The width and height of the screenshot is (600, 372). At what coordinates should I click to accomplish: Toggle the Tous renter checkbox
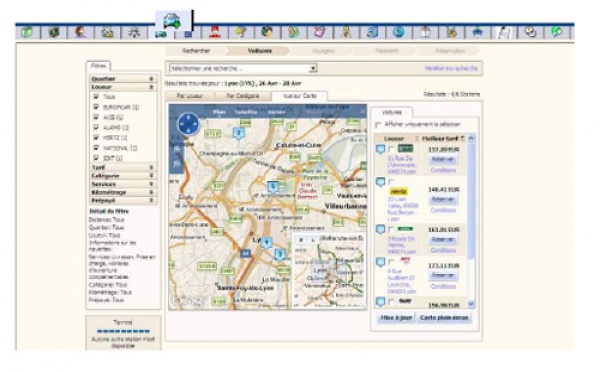tap(96, 96)
